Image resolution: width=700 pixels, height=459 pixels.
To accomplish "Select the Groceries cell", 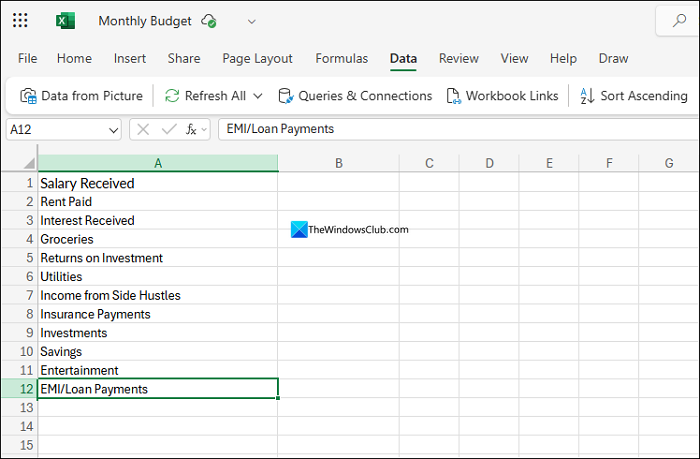I will point(158,239).
